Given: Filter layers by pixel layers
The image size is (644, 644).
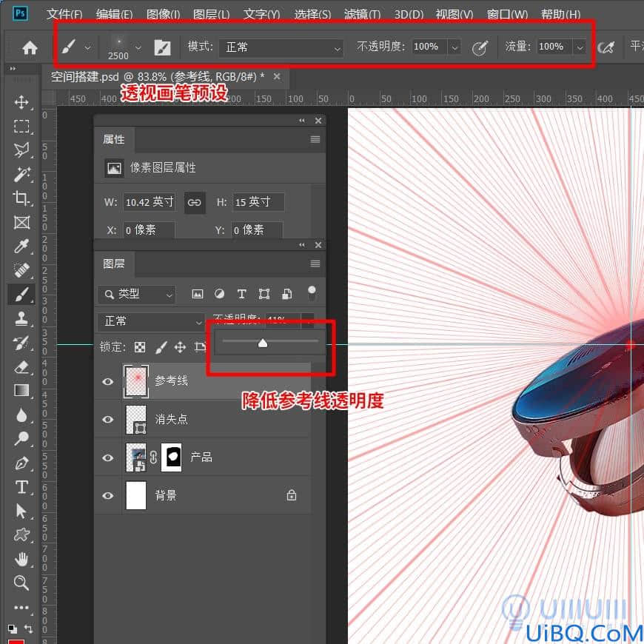Looking at the screenshot, I should tap(198, 294).
